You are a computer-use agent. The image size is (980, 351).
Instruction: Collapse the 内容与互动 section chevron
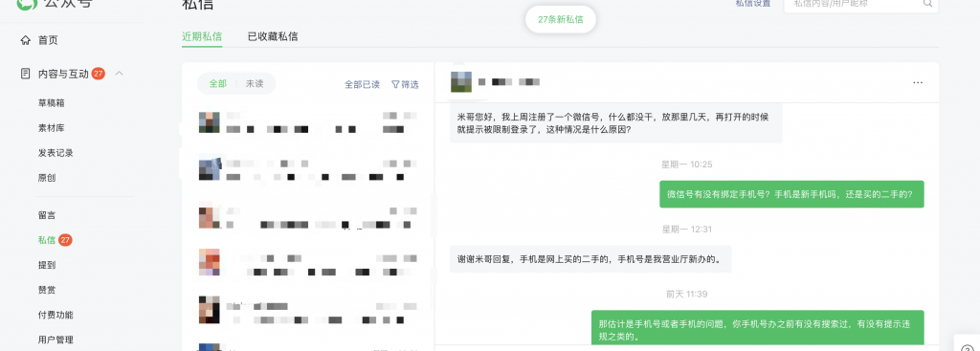coord(120,74)
